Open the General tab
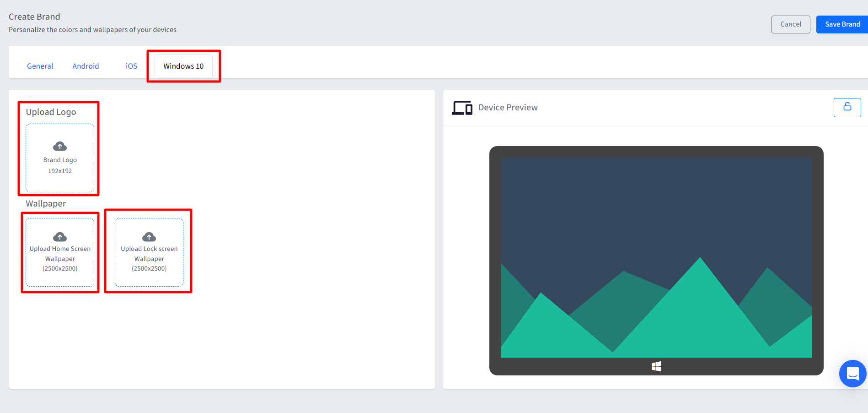Image resolution: width=868 pixels, height=413 pixels. click(x=40, y=66)
